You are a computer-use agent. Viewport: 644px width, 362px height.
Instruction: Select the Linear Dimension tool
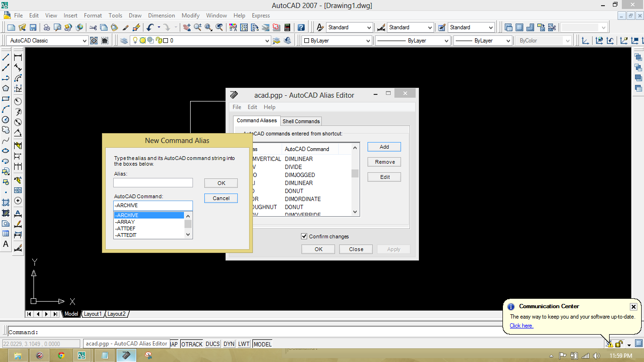pyautogui.click(x=18, y=57)
